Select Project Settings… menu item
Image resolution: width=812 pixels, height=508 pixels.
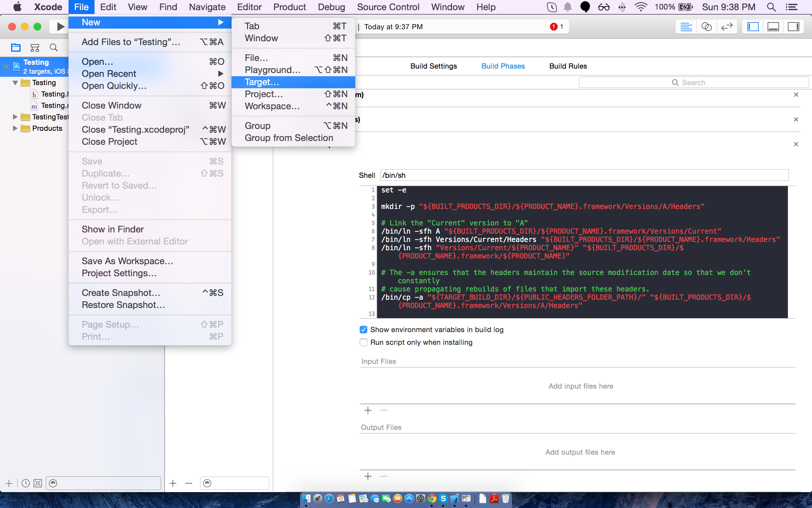150,273
